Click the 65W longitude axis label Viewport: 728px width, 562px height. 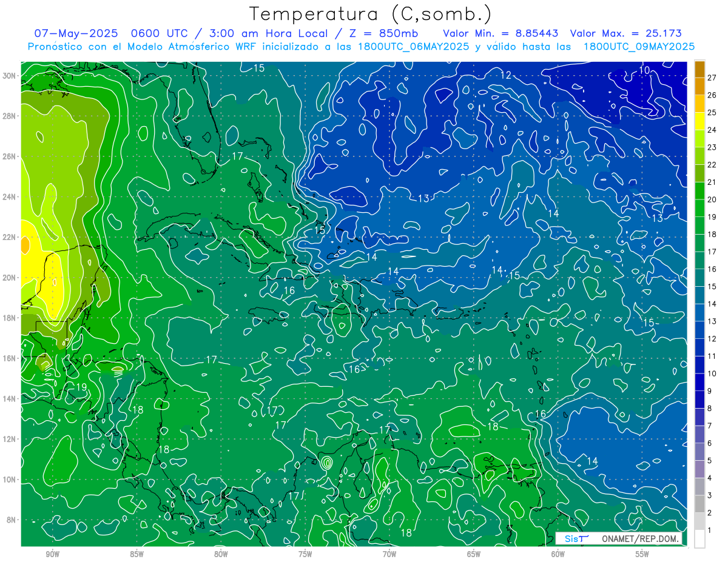click(474, 554)
